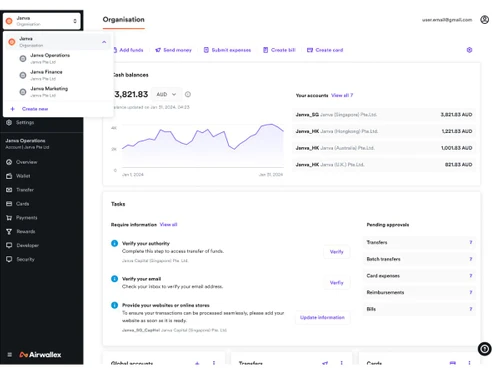Screen dimensions: 500x375
Task: Click the Settings gear icon in sidebar
Action: click(x=9, y=122)
